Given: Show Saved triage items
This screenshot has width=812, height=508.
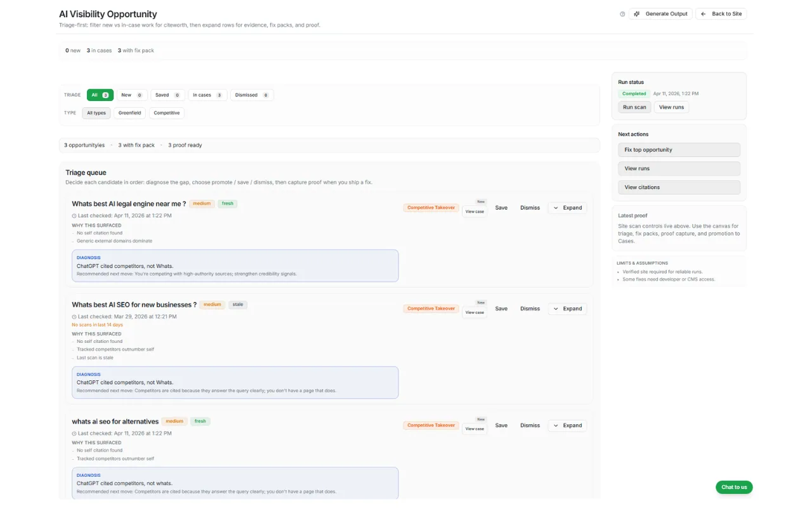Looking at the screenshot, I should 167,95.
